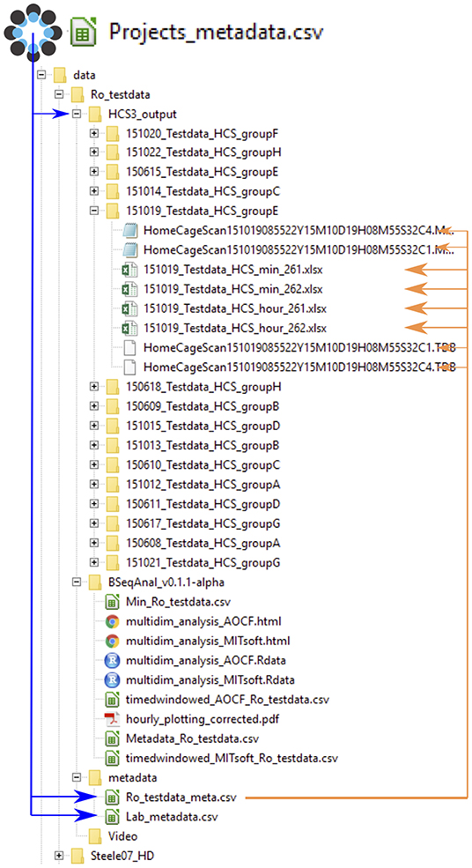Click the circular dots logo icon
The image size is (472, 868).
(32, 32)
